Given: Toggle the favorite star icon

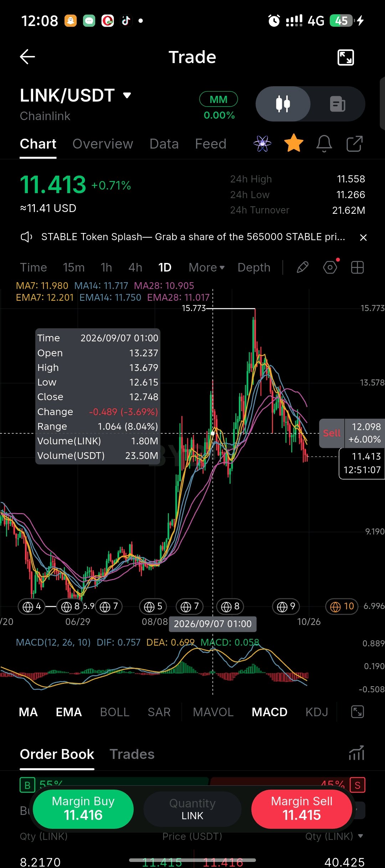Looking at the screenshot, I should pos(293,143).
